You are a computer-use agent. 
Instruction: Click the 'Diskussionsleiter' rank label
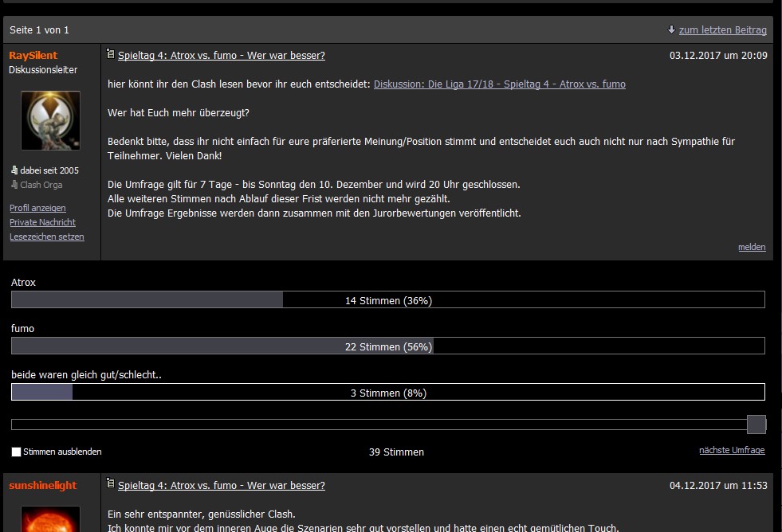pos(43,70)
